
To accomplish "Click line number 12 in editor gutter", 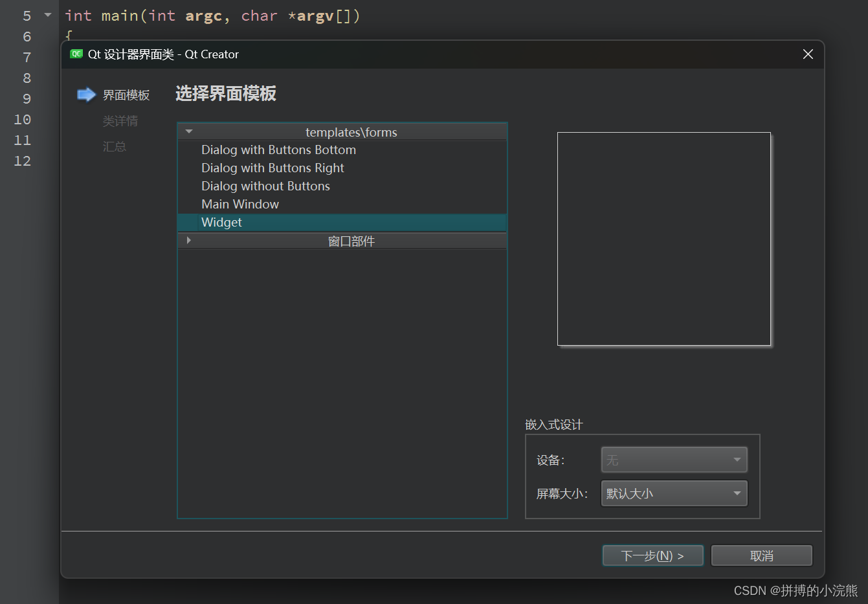I will 22,161.
